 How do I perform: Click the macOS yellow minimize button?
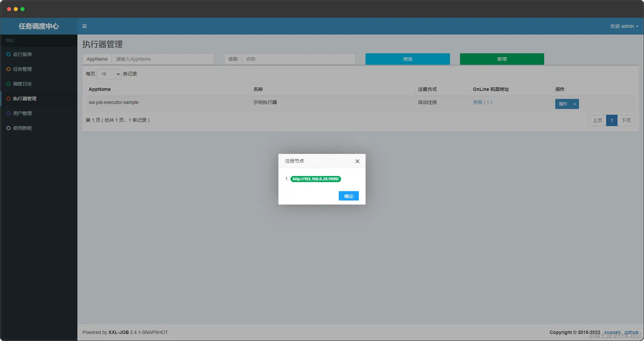16,9
